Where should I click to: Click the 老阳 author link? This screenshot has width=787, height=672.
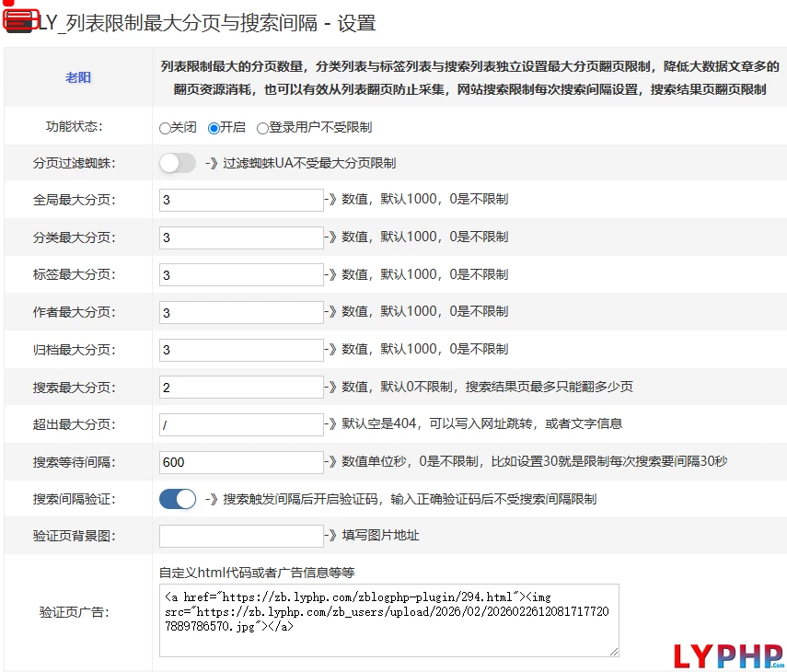pyautogui.click(x=78, y=78)
